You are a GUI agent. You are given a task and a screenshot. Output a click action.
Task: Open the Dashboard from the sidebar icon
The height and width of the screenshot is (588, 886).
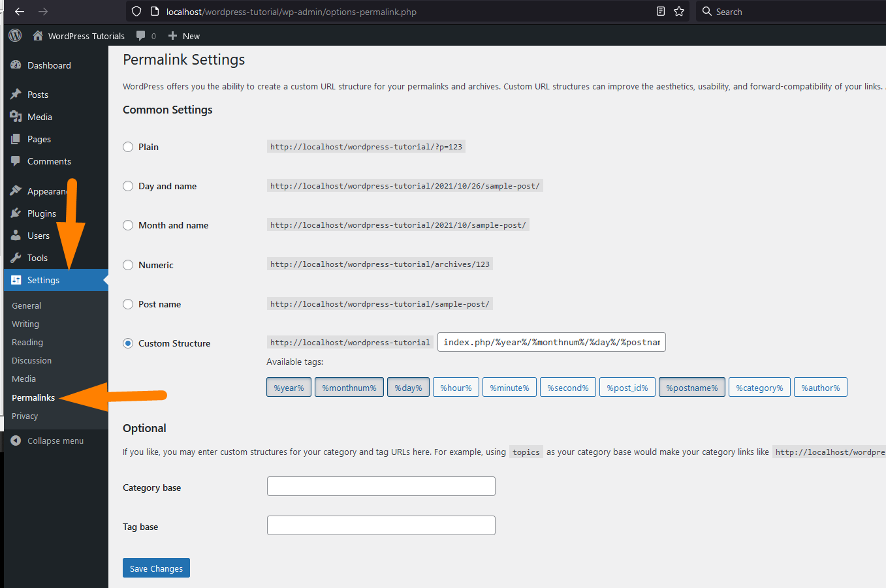[16, 65]
